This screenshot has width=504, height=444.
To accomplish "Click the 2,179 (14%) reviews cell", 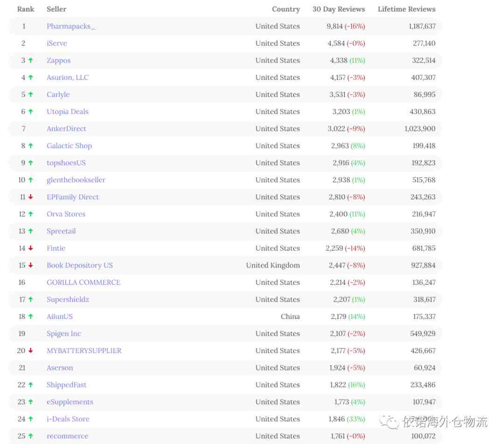I will point(348,317).
